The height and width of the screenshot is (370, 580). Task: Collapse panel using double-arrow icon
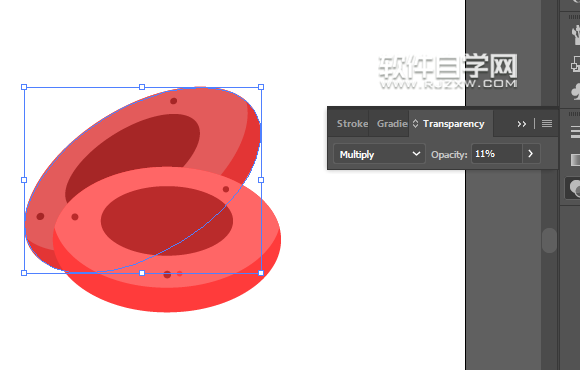522,124
